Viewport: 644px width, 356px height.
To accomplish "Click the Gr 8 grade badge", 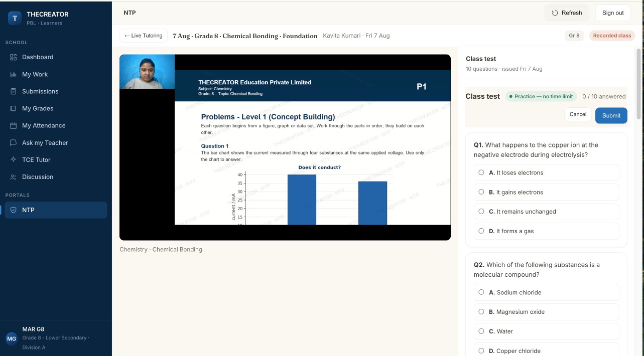I will coord(574,36).
